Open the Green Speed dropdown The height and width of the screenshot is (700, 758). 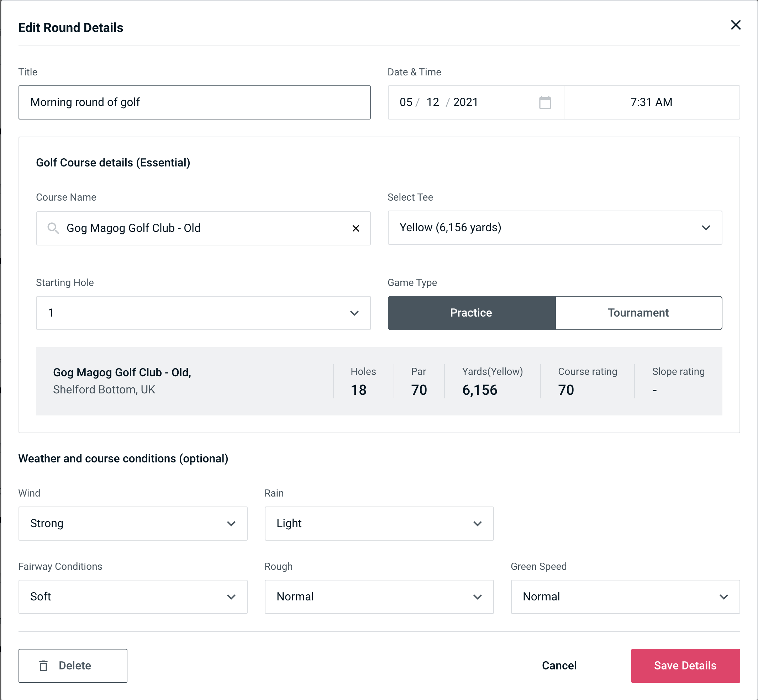click(624, 596)
